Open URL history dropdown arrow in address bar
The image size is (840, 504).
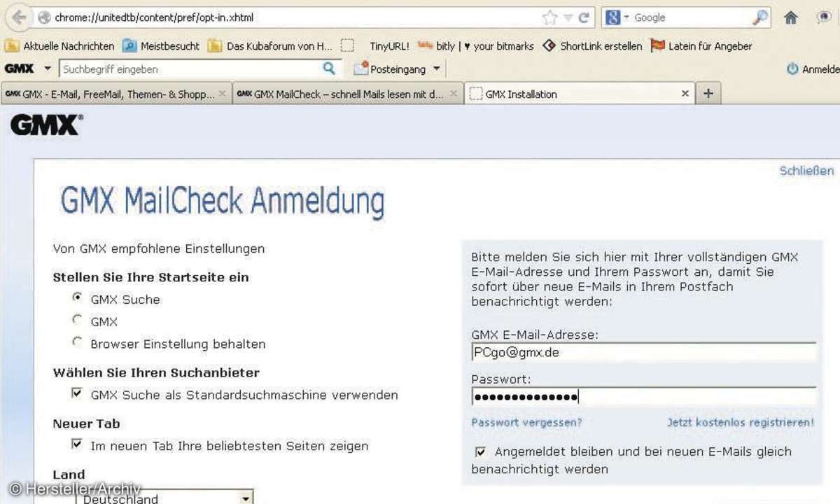coord(568,18)
